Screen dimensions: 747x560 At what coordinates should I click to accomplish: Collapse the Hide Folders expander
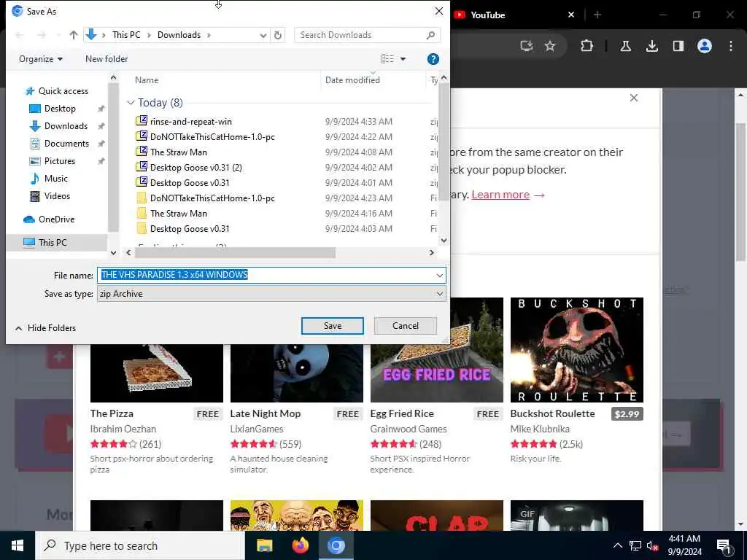(x=46, y=328)
